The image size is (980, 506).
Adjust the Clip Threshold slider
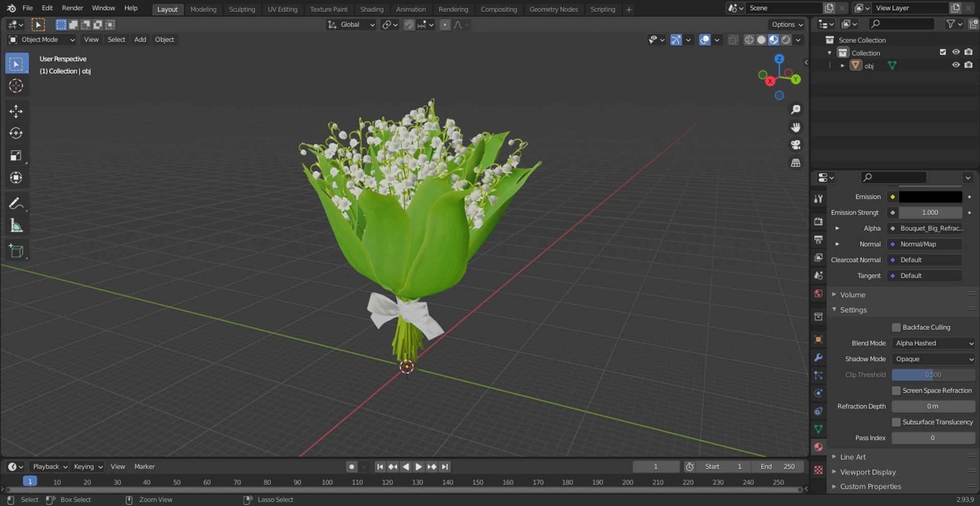(934, 375)
